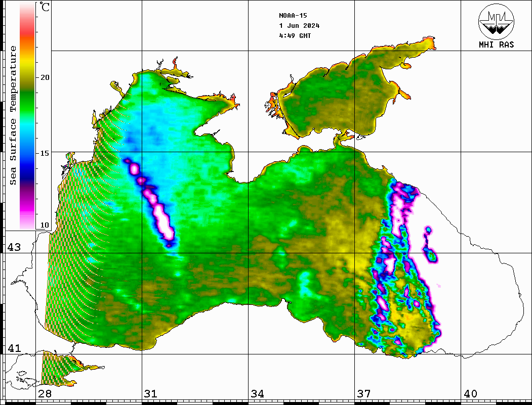Click the '10' mark on the temperature scale
The height and width of the screenshot is (405, 532).
[45, 225]
